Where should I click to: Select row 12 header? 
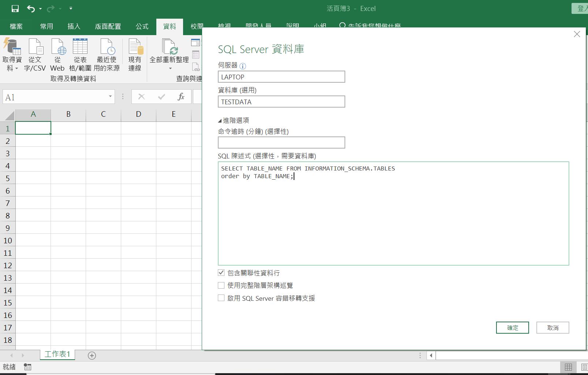(x=8, y=266)
